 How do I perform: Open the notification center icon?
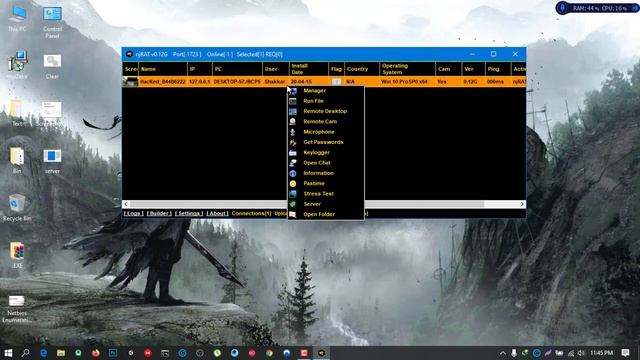(x=625, y=353)
